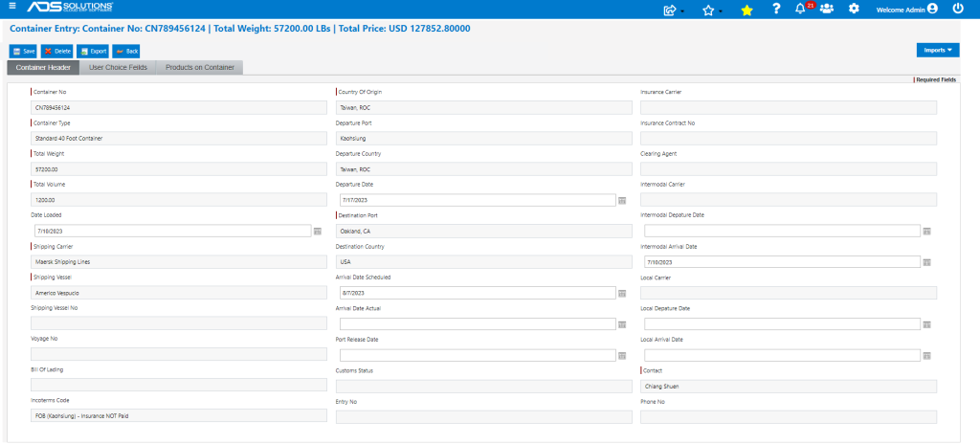The width and height of the screenshot is (980, 444).
Task: Open the Destination Country field
Action: pos(483,261)
